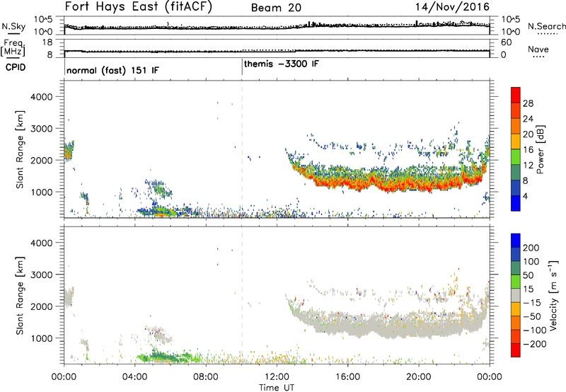Viewport: 566px width, 392px height.
Task: Click the '28' power colorbar tick
Action: (x=528, y=103)
